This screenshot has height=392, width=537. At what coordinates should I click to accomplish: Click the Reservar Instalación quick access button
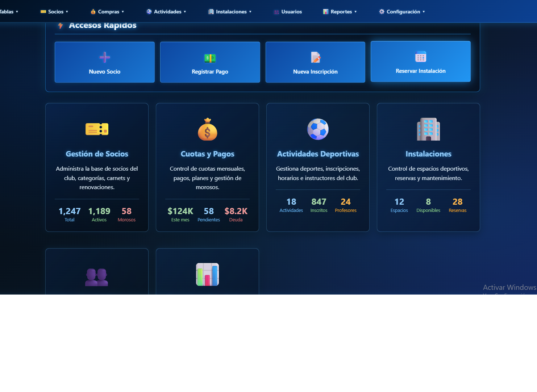[x=420, y=62]
